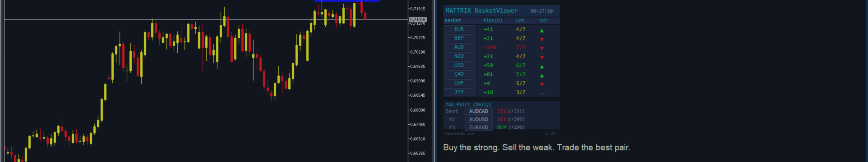868x162 pixels.
Task: Click the green up arrow in CAD row
Action: pos(542,75)
